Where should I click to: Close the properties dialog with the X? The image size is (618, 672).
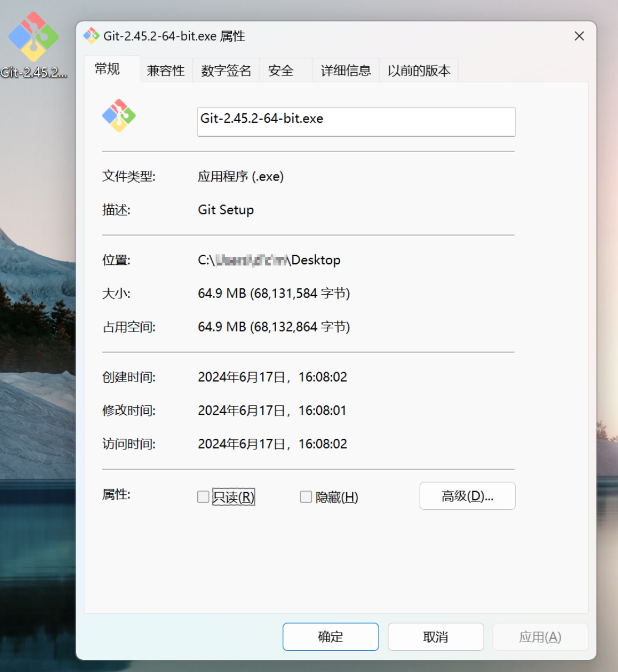(x=579, y=36)
